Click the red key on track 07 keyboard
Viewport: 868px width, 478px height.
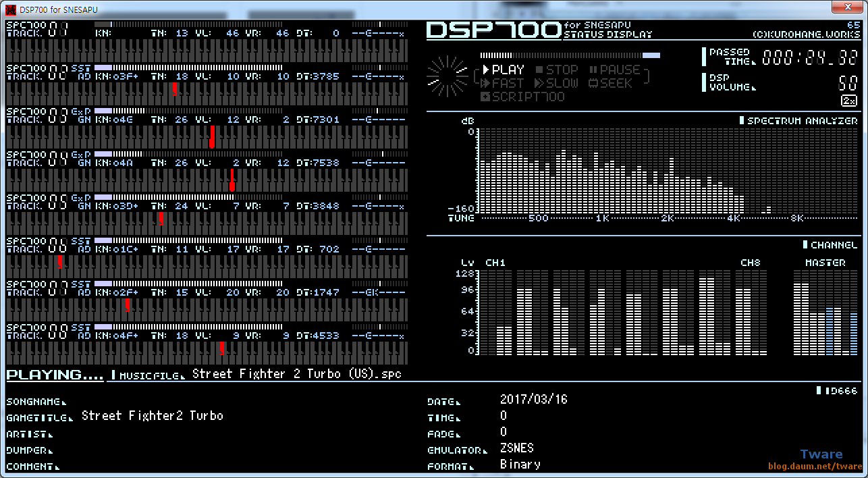[x=128, y=305]
